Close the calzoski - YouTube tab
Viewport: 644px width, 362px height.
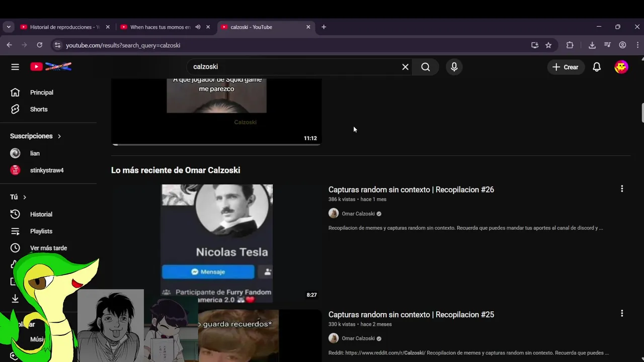pyautogui.click(x=308, y=27)
